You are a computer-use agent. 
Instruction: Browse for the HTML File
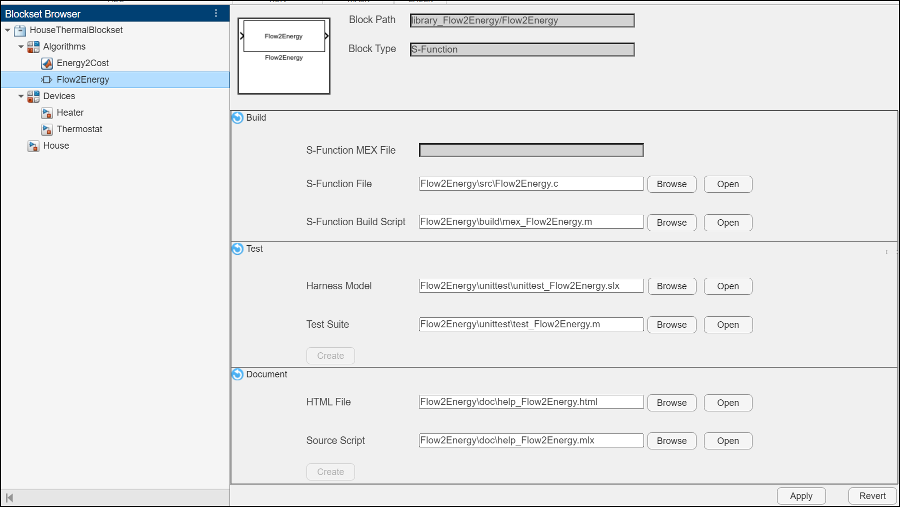672,402
